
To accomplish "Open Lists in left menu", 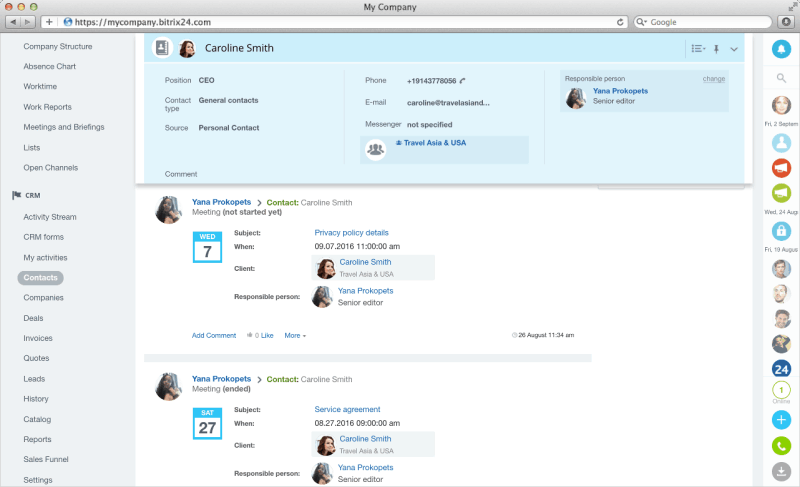I will 32,147.
